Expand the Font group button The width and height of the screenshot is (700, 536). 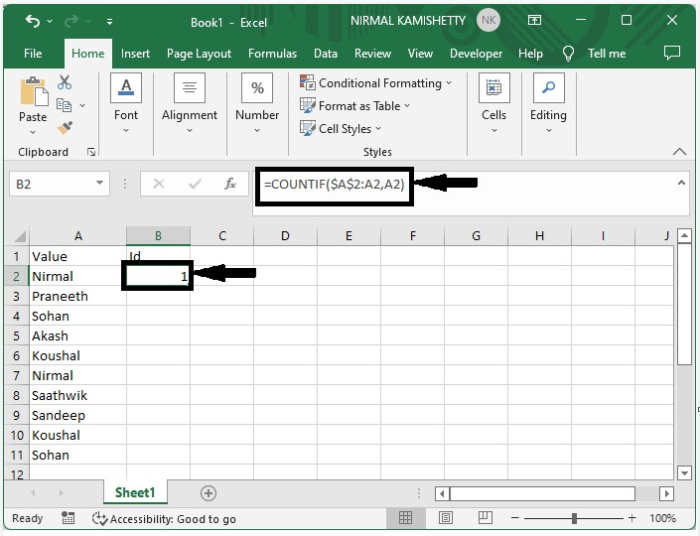[x=126, y=104]
